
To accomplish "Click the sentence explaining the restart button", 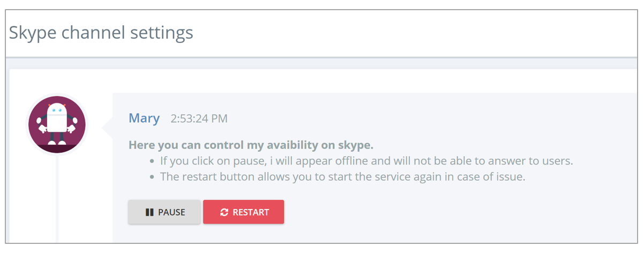I will pyautogui.click(x=342, y=176).
